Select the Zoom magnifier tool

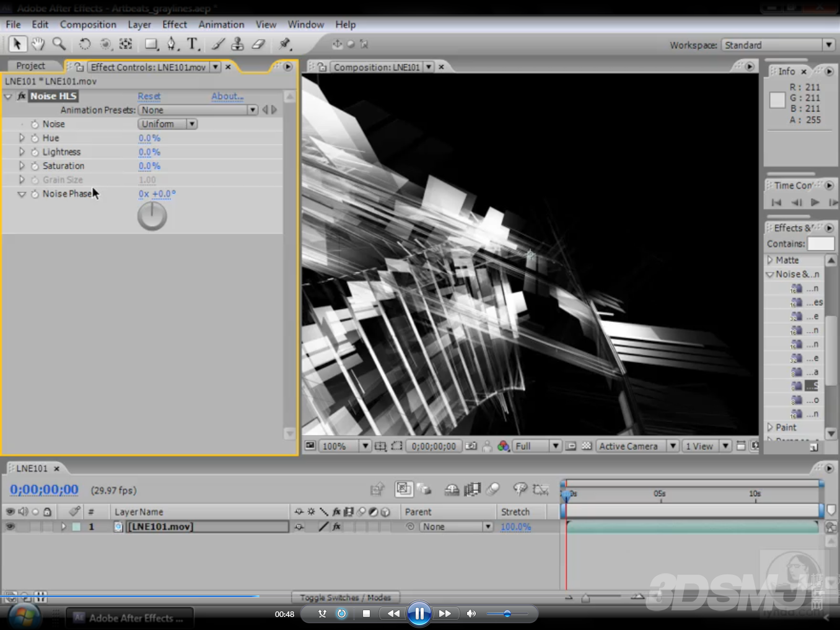(x=59, y=44)
